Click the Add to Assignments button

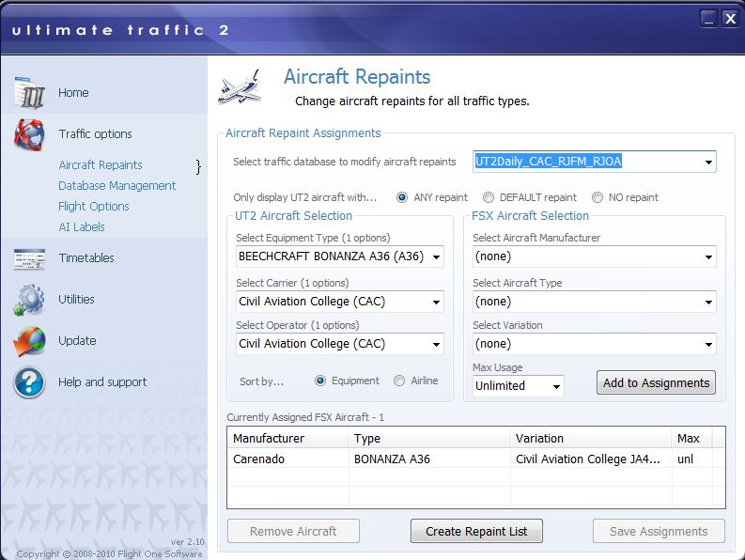656,382
